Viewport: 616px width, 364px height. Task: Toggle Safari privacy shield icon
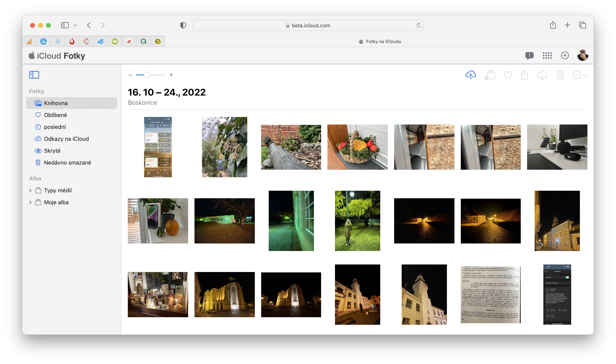click(x=183, y=25)
